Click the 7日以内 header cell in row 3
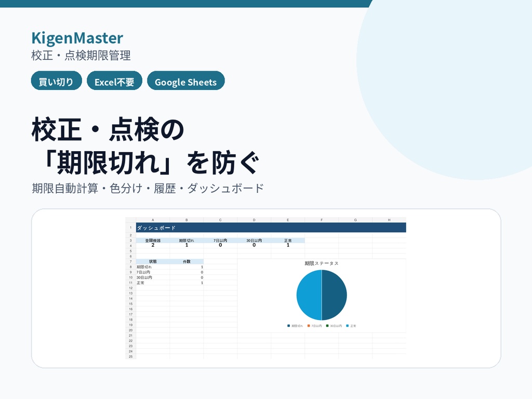 tap(220, 240)
